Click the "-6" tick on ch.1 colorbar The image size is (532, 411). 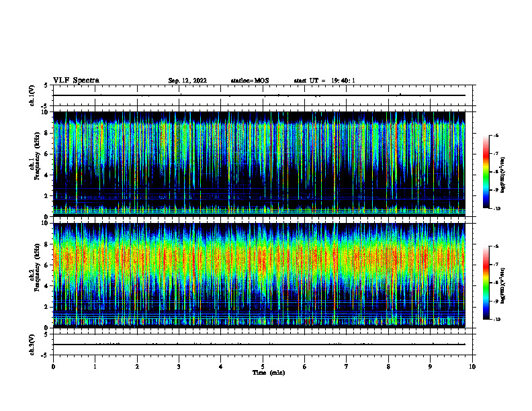pyautogui.click(x=496, y=135)
